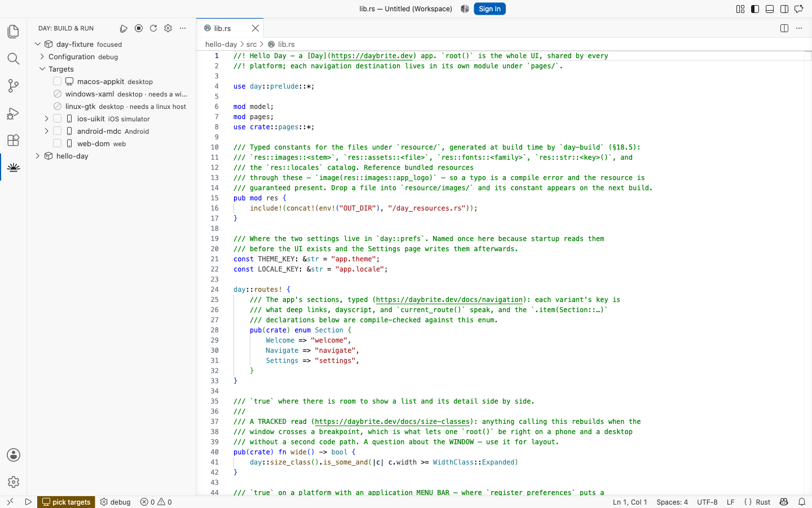812x508 pixels.
Task: Check the macos-appkit target checkbox
Action: click(58, 81)
